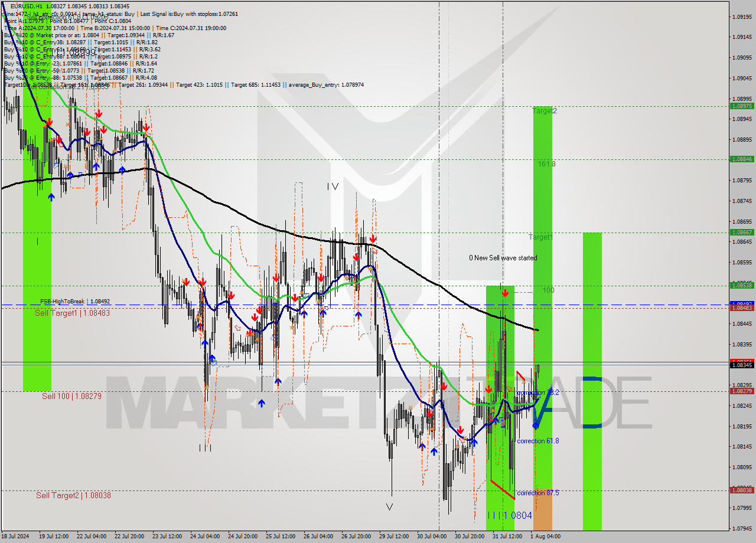Click the 'Target1' label on green bar
The width and height of the screenshot is (756, 543).
(x=540, y=237)
